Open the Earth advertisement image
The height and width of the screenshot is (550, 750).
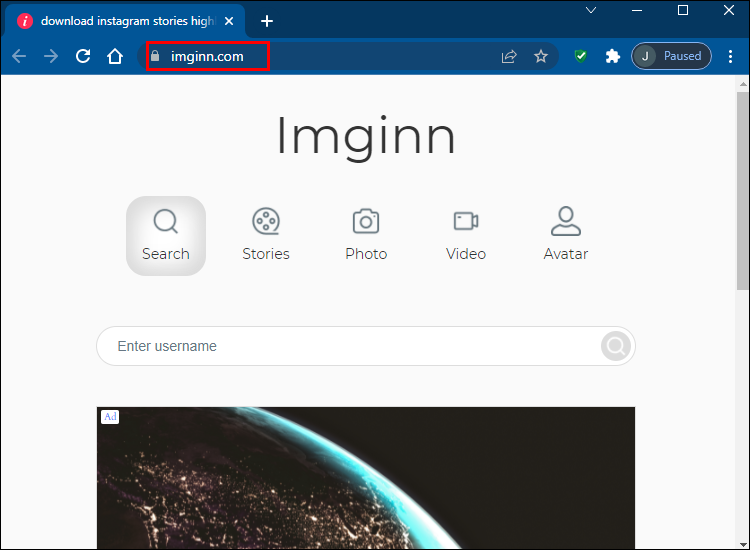(x=366, y=478)
